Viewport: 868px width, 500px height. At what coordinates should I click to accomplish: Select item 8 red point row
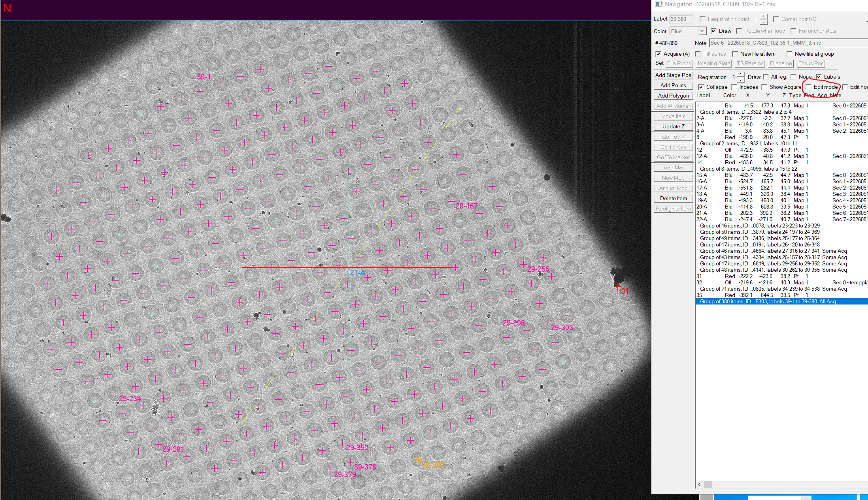(x=781, y=137)
